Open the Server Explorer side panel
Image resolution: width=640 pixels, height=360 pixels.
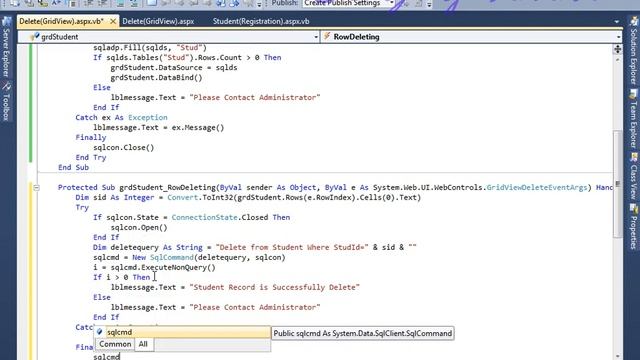click(6, 47)
